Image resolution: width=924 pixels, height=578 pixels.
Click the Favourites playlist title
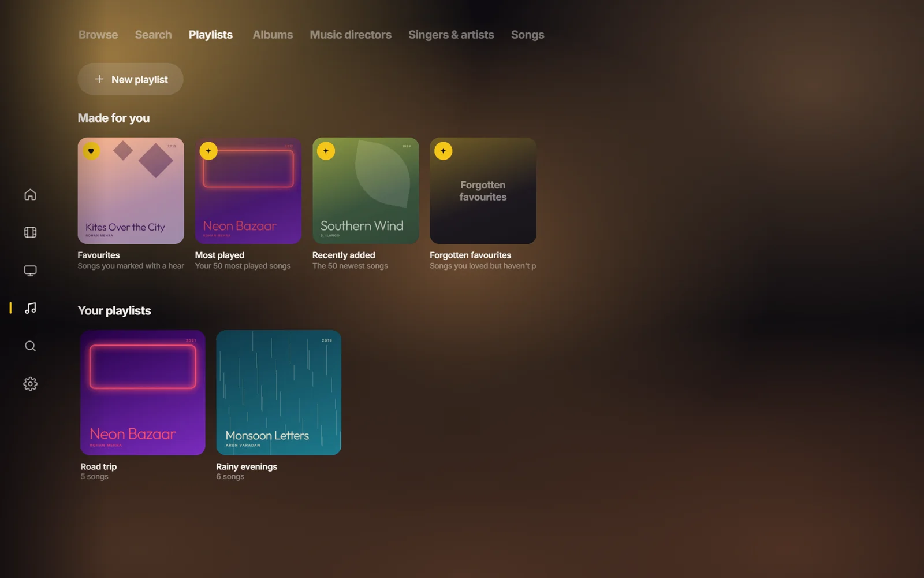pyautogui.click(x=99, y=255)
